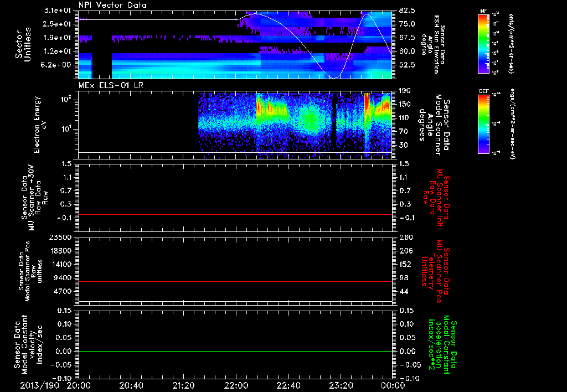
Task: Click the "NF" label above color bar
Action: [x=484, y=11]
